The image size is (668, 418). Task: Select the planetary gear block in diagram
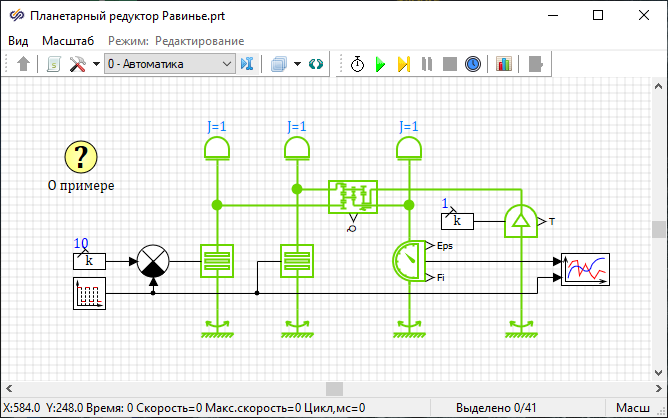(352, 196)
